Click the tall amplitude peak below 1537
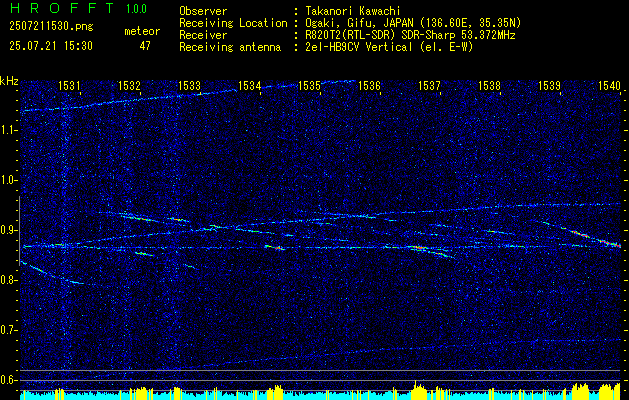The height and width of the screenshot is (400, 629). [418, 390]
